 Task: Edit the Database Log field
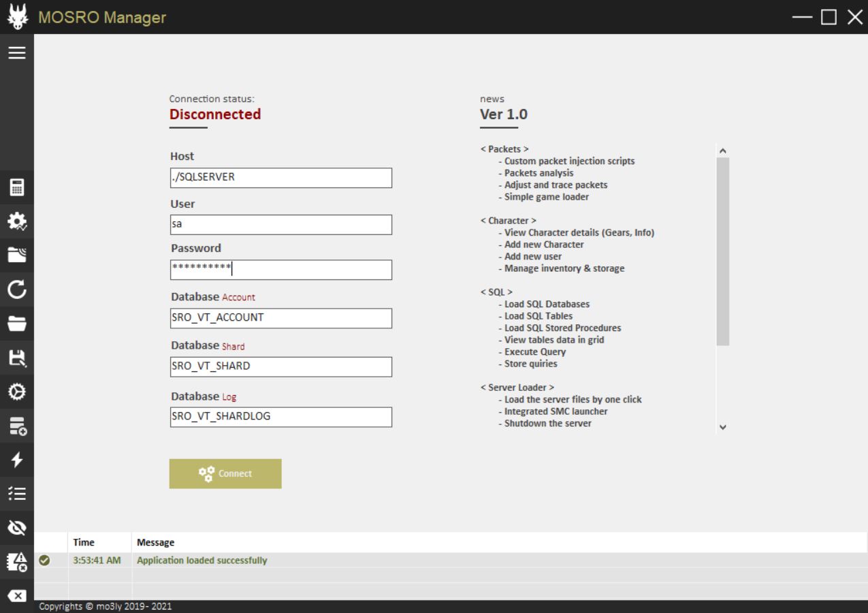pyautogui.click(x=281, y=417)
